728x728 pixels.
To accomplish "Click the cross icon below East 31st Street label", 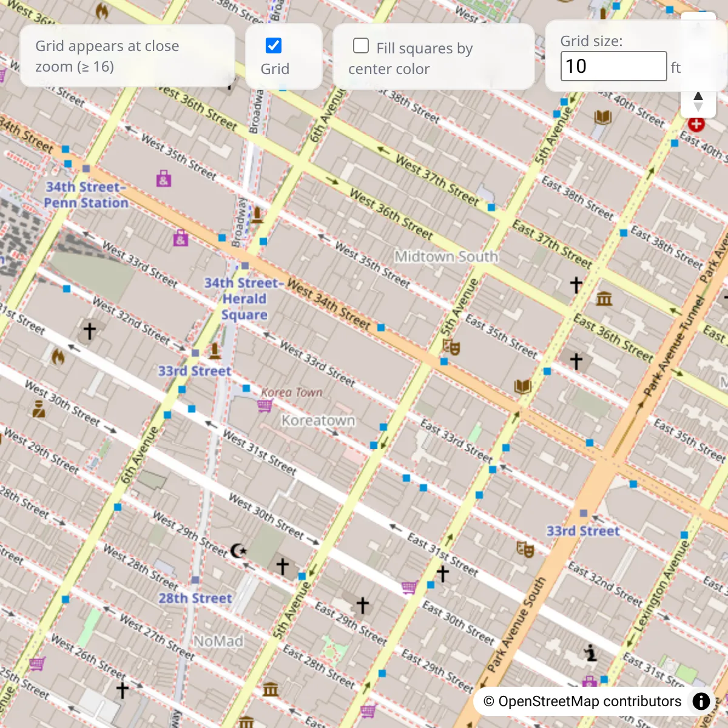I will tap(443, 573).
